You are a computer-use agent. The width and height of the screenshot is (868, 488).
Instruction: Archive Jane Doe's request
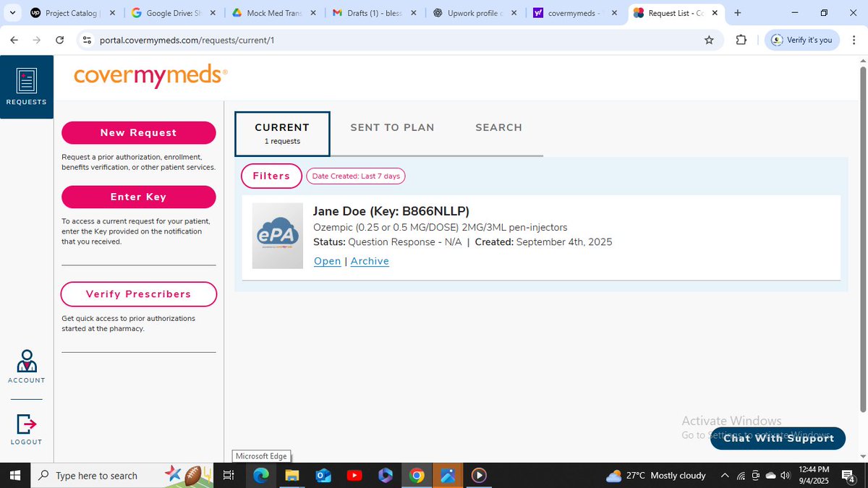coord(370,261)
